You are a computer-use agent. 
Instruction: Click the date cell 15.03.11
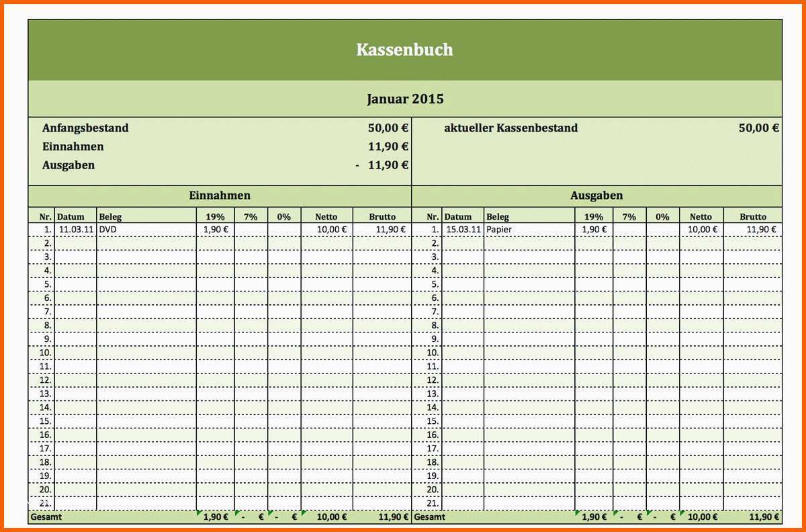point(463,229)
